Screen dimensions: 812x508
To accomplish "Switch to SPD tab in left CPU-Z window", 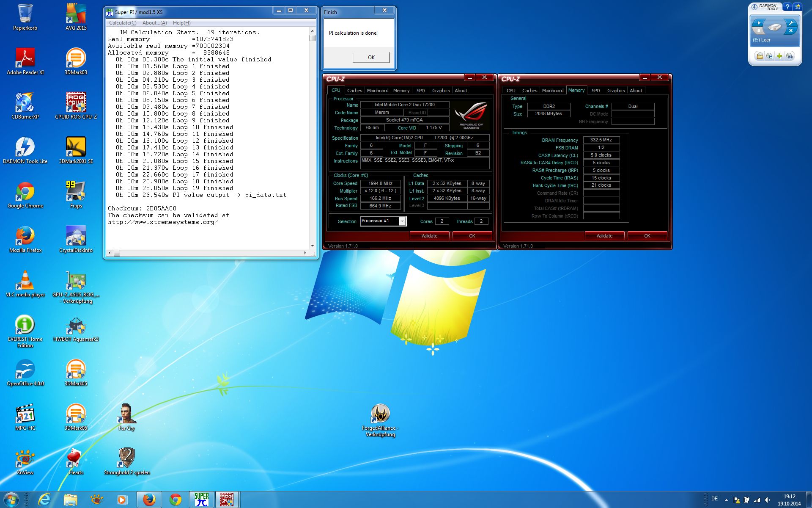I will point(420,91).
